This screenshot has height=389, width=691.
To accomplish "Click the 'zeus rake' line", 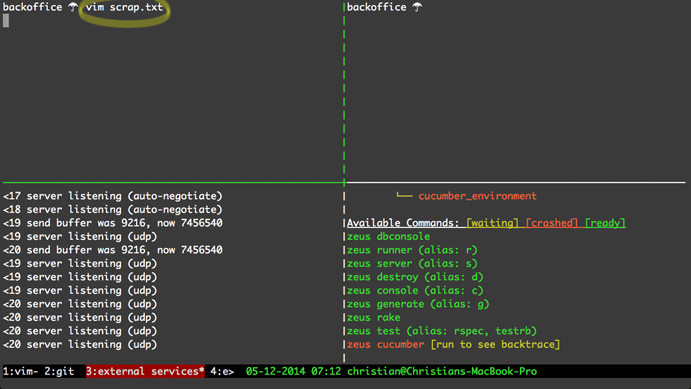I will [x=374, y=318].
